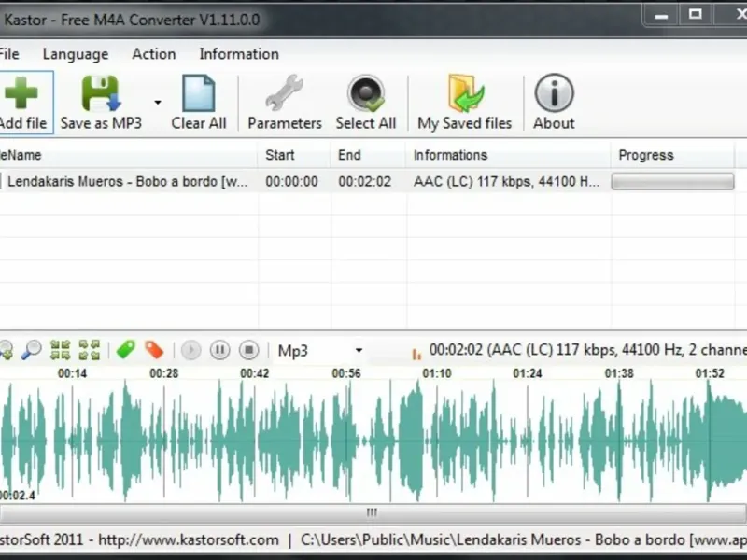The width and height of the screenshot is (747, 560).
Task: Open the Save as MP3 dropdown arrow
Action: coord(158,103)
